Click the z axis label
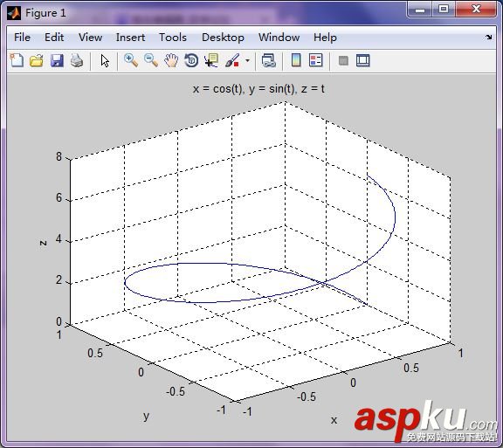 43,243
